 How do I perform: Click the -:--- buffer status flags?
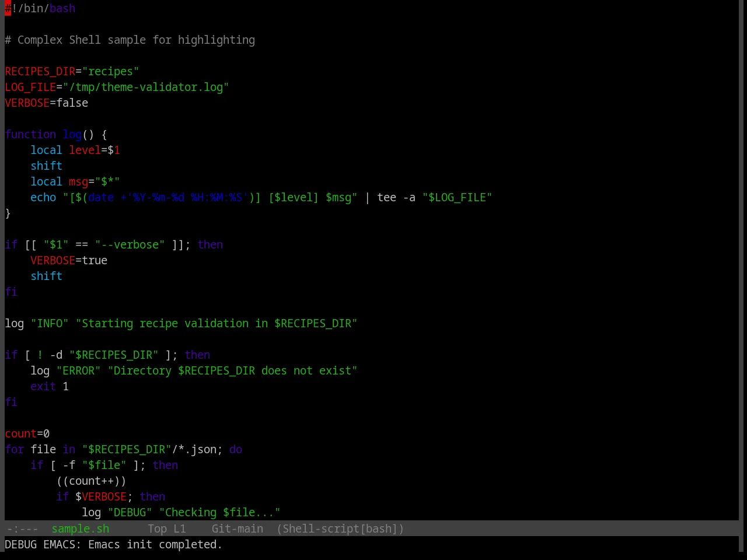(22, 528)
